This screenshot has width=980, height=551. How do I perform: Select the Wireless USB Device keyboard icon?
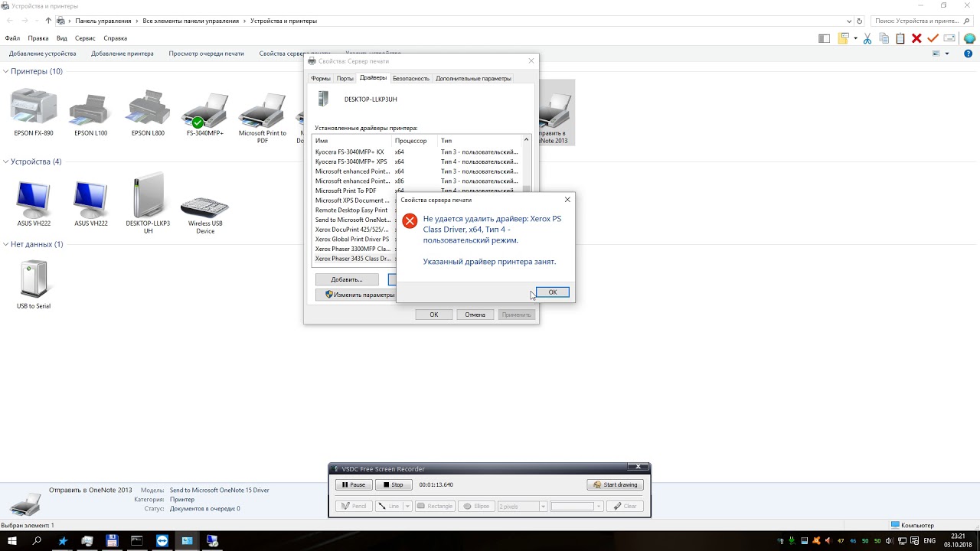point(204,207)
